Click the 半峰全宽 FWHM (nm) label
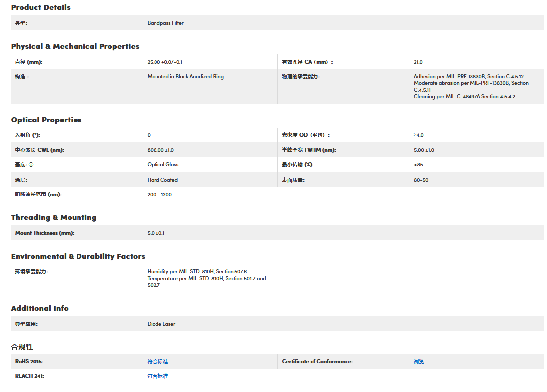This screenshot has height=392, width=547. pos(309,150)
